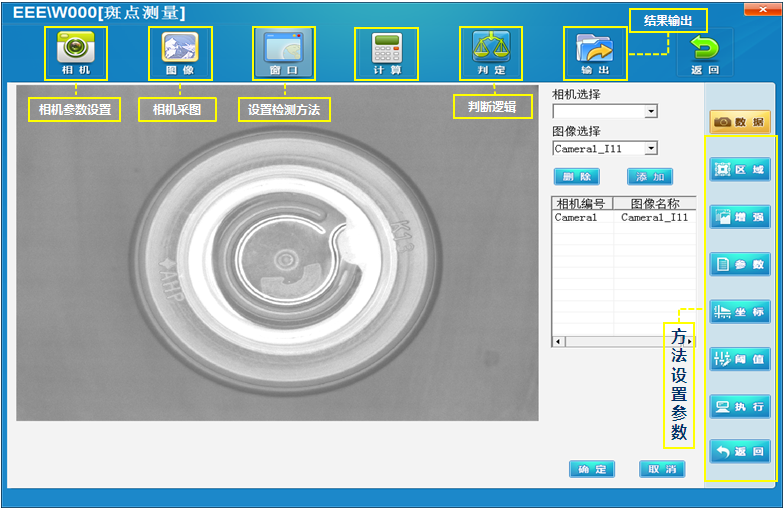Open the 增强 enhancement button
Screen dimensions: 784x509
coord(740,217)
